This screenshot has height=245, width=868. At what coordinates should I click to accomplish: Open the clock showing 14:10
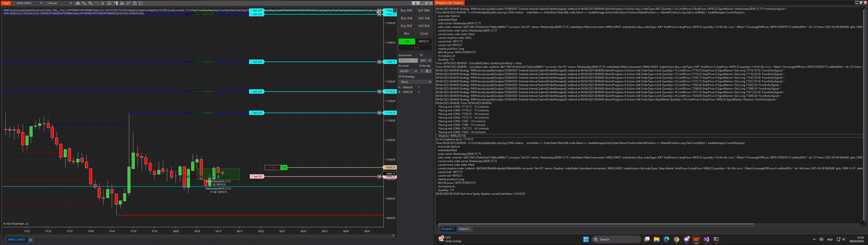[x=857, y=239]
